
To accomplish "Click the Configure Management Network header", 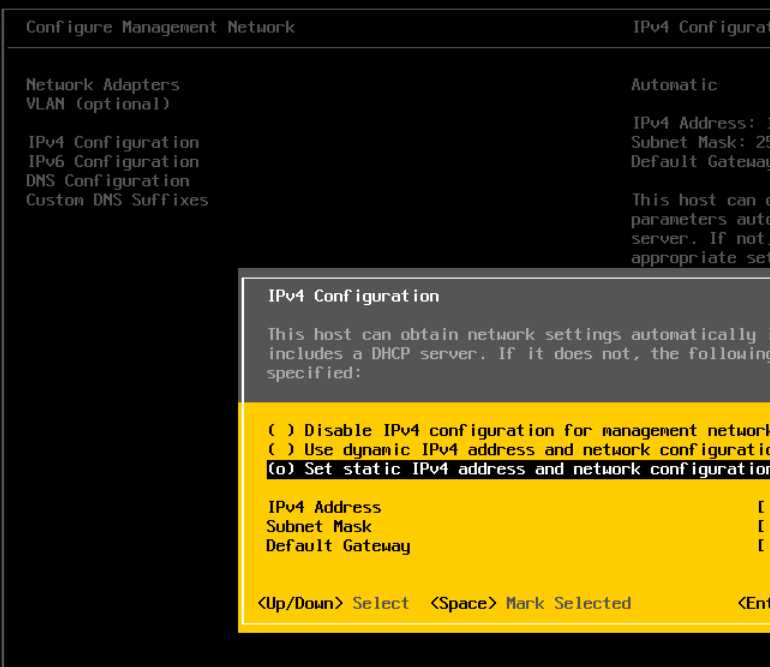I will [x=160, y=27].
